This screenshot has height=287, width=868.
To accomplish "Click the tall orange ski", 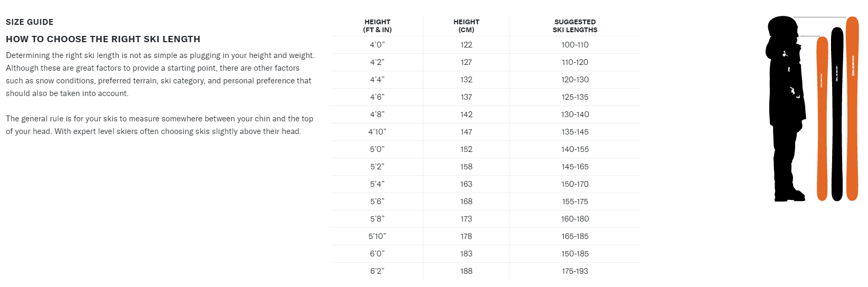I will (x=852, y=108).
